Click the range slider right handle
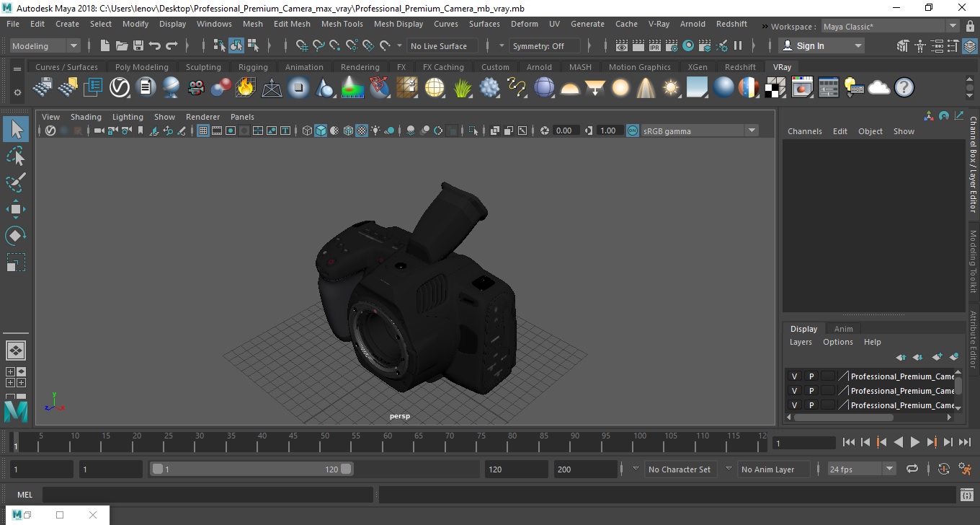980x525 pixels. point(346,469)
